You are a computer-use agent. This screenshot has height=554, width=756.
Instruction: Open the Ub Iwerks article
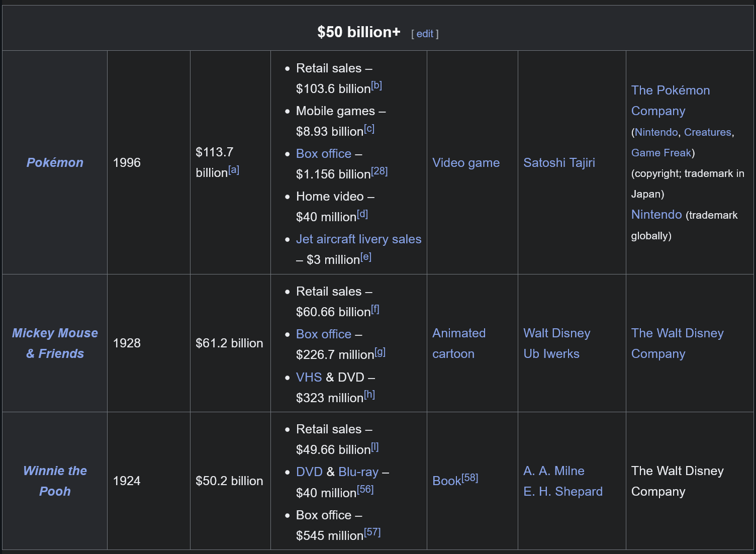[x=551, y=353]
